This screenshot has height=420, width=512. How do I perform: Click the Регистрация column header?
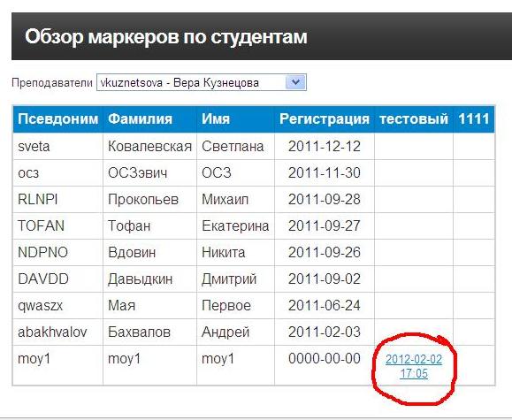pos(325,118)
